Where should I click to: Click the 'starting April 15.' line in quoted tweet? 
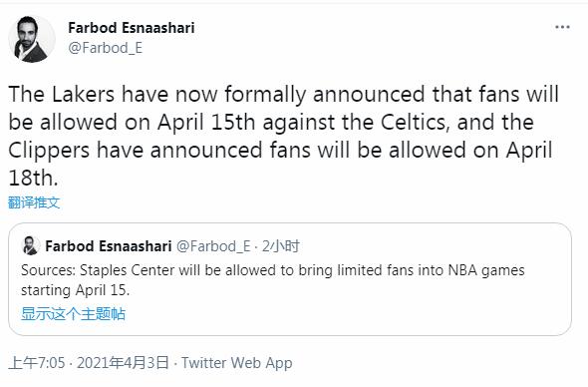coord(76,290)
